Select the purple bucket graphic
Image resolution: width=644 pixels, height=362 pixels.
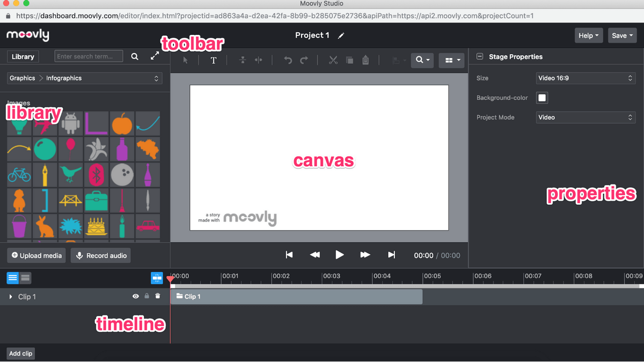[19, 226]
